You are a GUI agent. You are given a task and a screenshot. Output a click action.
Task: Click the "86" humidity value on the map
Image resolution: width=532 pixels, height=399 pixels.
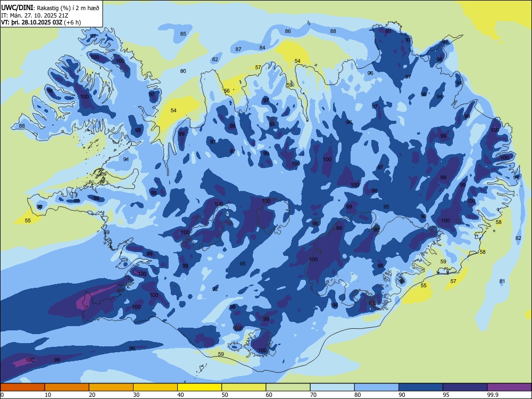(x=288, y=31)
